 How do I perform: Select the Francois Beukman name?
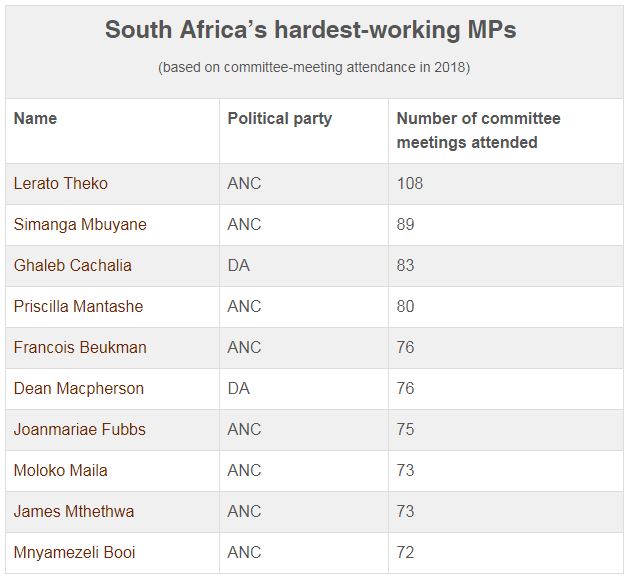coord(80,347)
